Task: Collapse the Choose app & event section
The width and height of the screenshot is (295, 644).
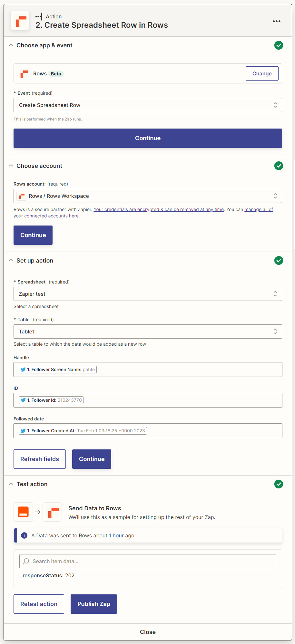Action: [x=11, y=45]
